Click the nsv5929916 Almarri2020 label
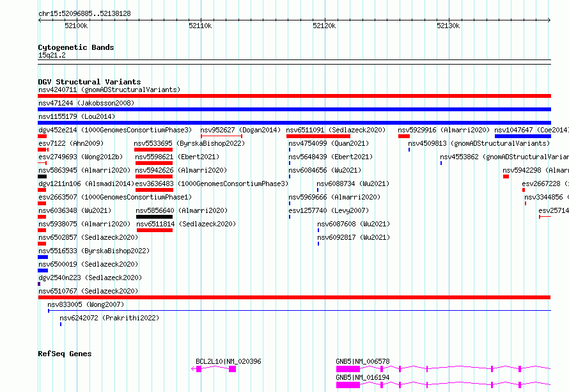The width and height of the screenshot is (569, 392). (444, 130)
